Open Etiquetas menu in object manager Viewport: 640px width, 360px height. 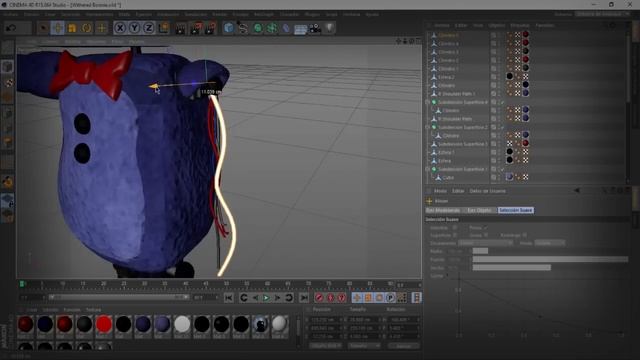(520, 25)
